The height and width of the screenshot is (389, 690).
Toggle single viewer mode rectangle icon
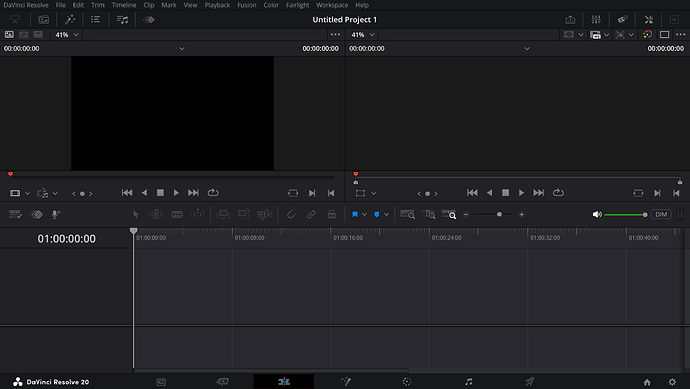[x=664, y=34]
